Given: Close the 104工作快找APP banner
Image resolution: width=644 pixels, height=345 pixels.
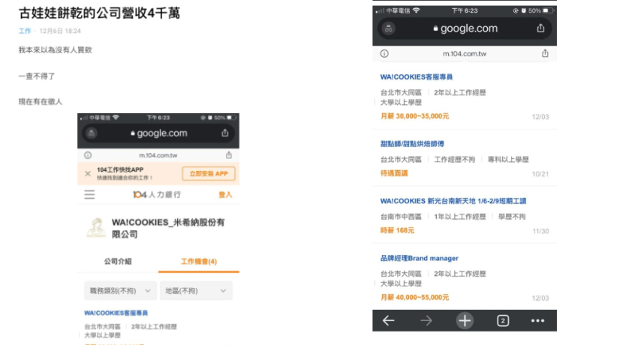Looking at the screenshot, I should pos(88,174).
